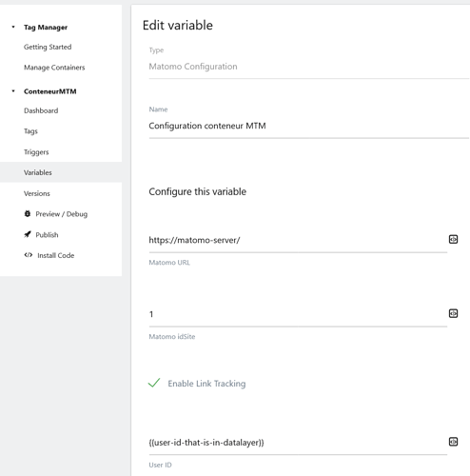Click variable picker icon beside Matomo idSite
This screenshot has height=476, width=470.
tap(453, 313)
